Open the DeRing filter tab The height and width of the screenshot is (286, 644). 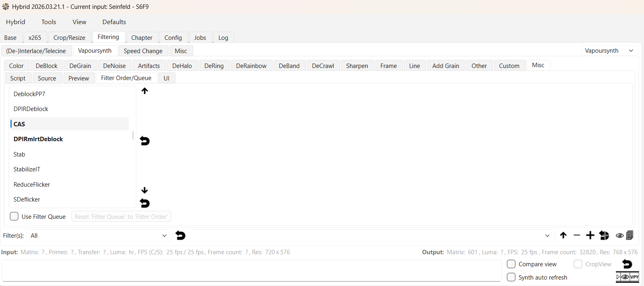tap(214, 66)
